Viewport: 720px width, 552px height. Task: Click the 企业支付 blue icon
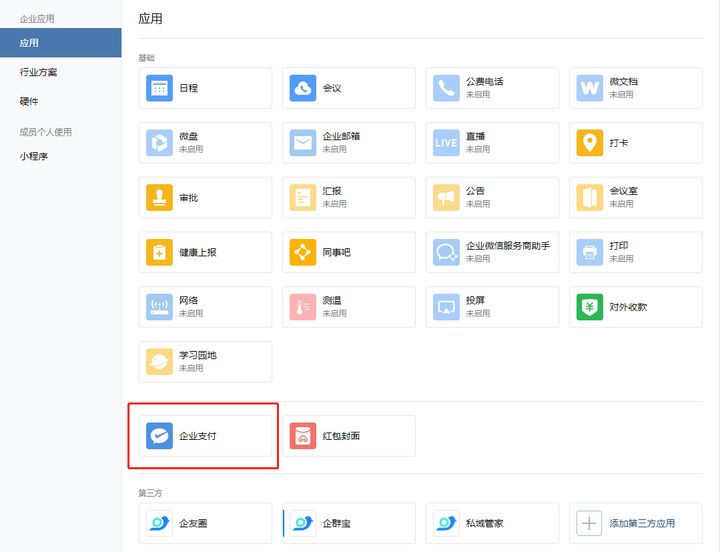159,436
